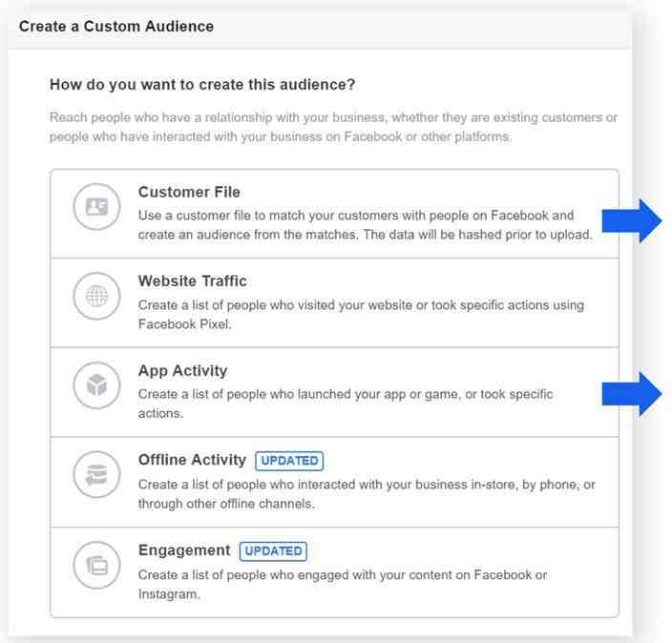Choose the Website Traffic option title
This screenshot has width=672, height=643.
192,281
